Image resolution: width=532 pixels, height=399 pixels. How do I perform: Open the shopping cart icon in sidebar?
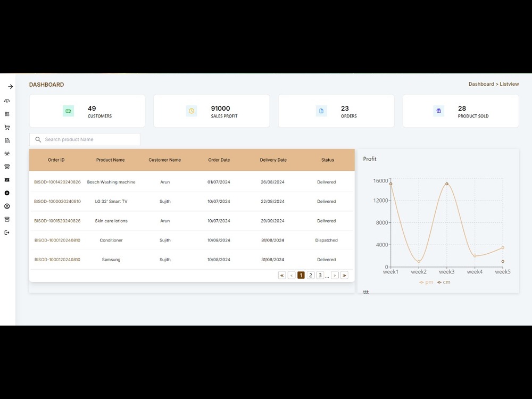pyautogui.click(x=7, y=127)
